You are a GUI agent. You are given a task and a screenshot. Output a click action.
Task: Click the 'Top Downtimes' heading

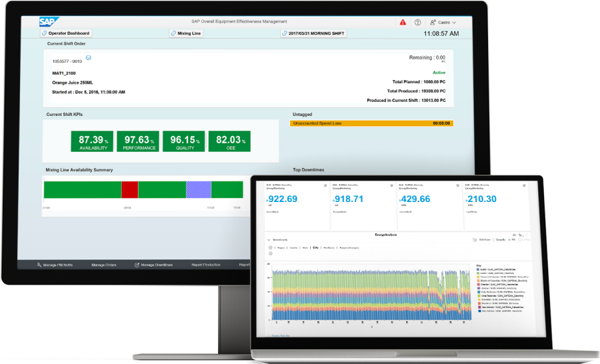point(309,169)
